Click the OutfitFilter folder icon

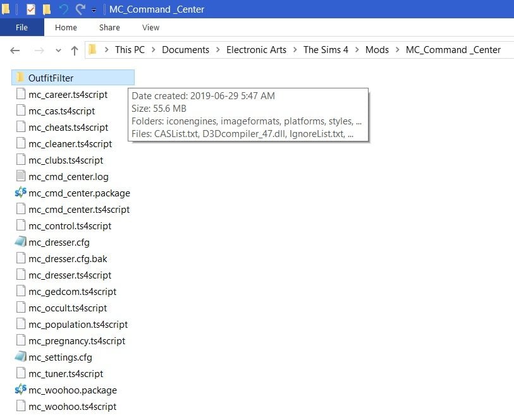(x=20, y=77)
